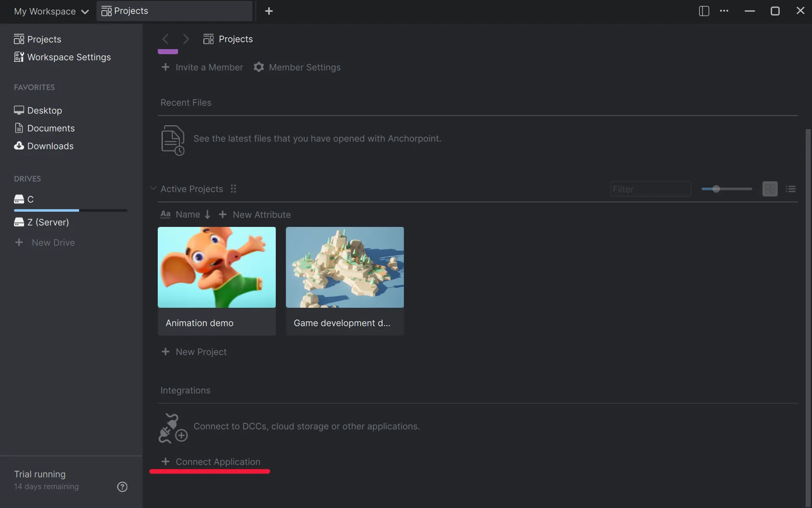Viewport: 812px width, 508px height.
Task: Click the Member Settings gear icon
Action: tap(259, 67)
